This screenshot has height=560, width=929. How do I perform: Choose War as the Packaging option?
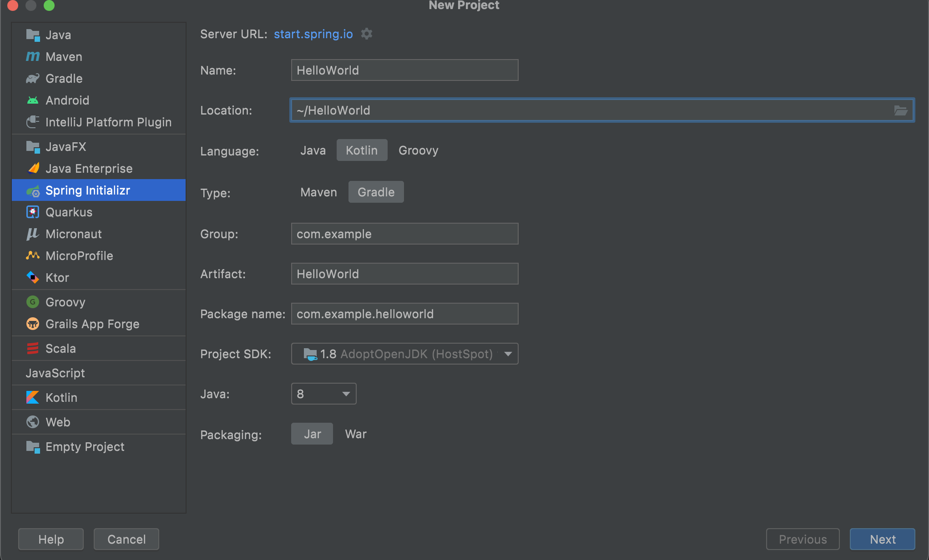click(x=355, y=434)
